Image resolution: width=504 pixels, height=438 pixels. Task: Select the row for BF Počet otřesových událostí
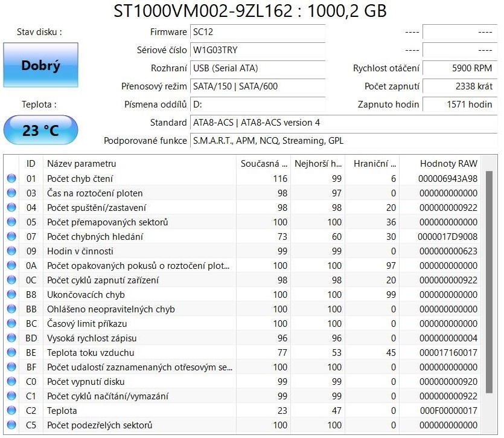(121, 367)
